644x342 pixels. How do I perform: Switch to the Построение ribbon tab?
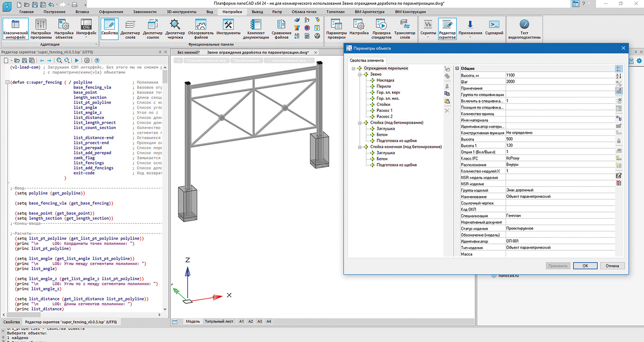pos(54,12)
